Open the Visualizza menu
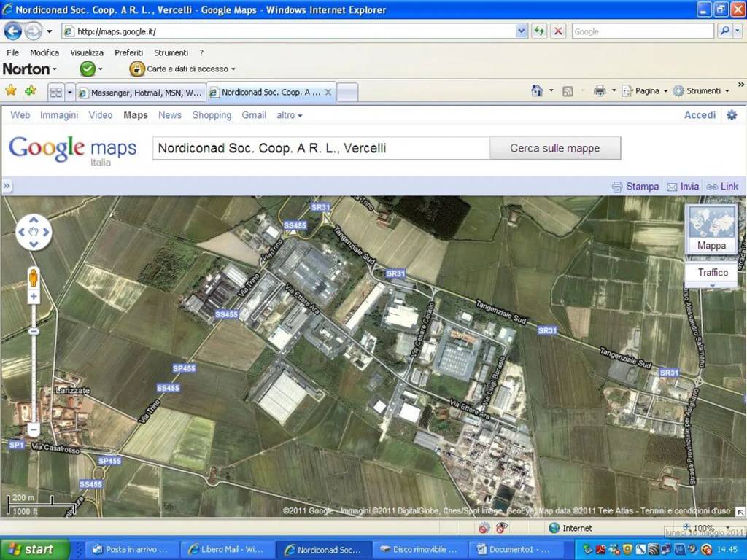The width and height of the screenshot is (747, 560). pyautogui.click(x=87, y=52)
